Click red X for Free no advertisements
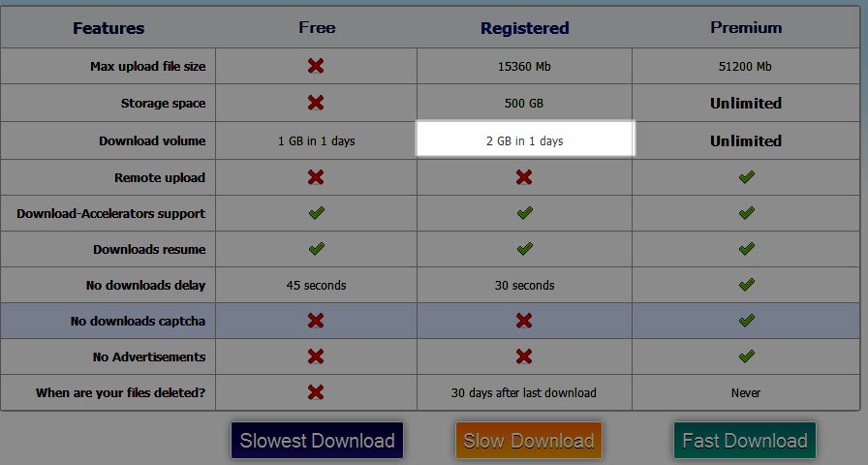The width and height of the screenshot is (868, 465). (316, 356)
